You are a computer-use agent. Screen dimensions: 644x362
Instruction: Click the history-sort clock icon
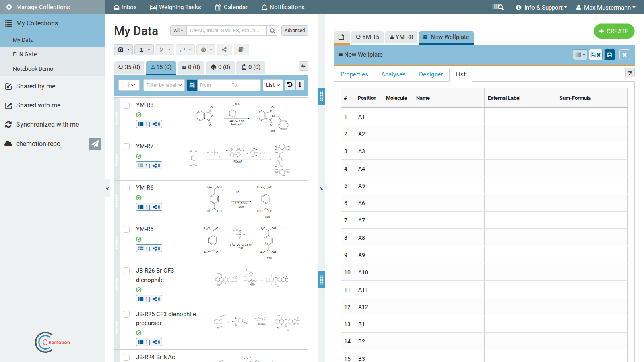[x=290, y=85]
